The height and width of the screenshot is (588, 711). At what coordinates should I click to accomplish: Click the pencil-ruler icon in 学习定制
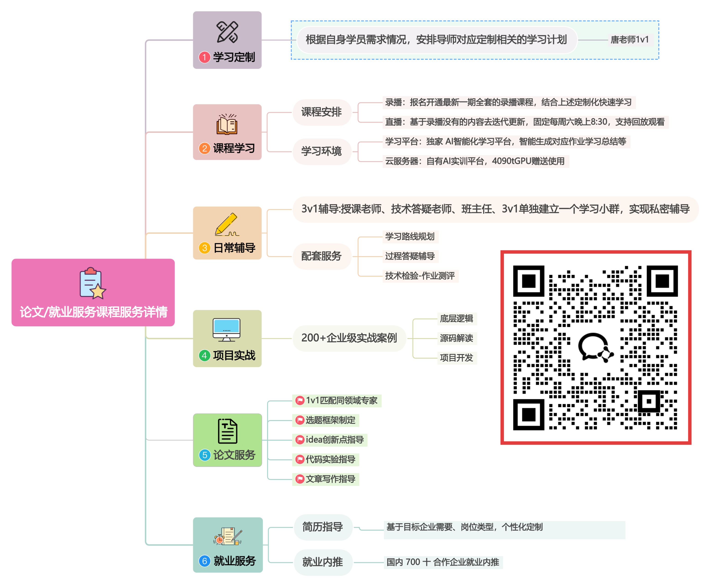pos(227,32)
